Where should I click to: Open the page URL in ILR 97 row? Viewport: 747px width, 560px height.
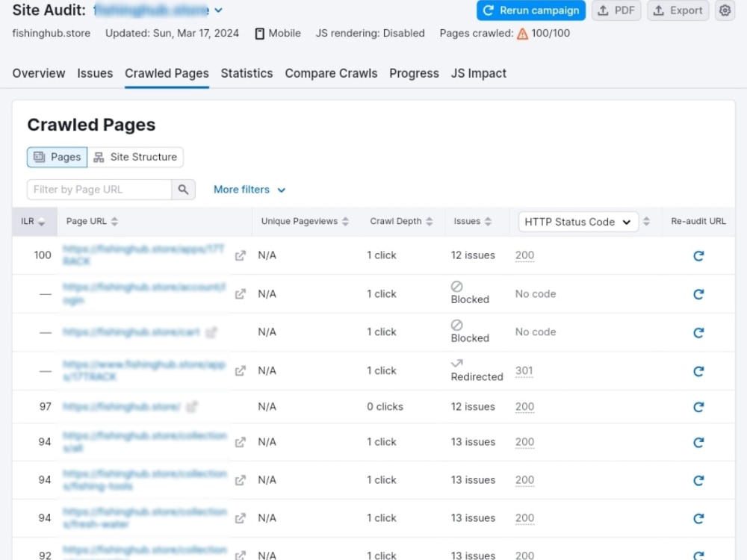(122, 407)
